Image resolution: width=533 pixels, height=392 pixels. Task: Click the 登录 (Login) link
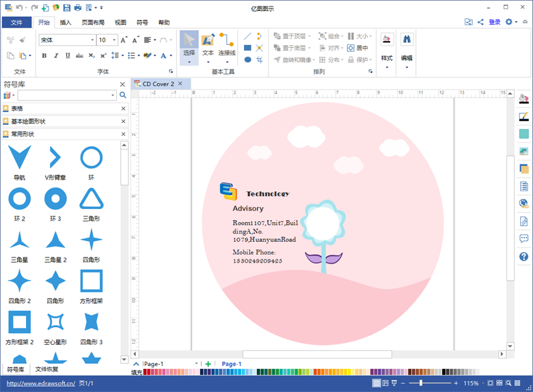494,22
